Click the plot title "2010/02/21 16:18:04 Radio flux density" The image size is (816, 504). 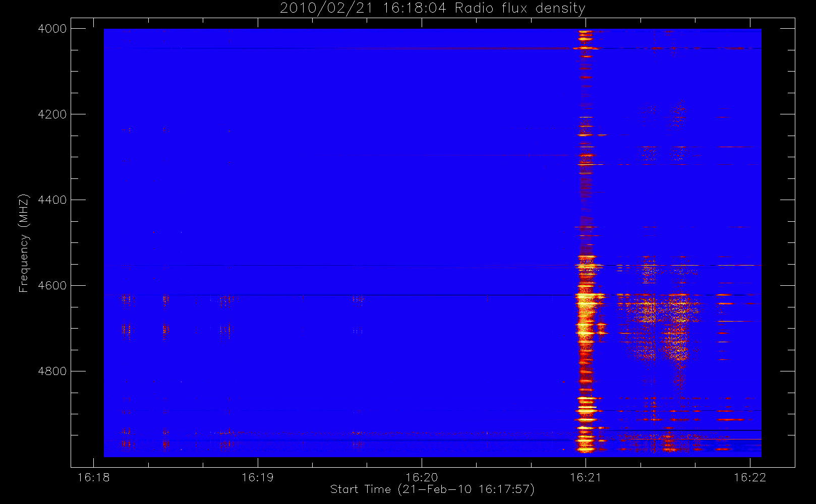432,9
